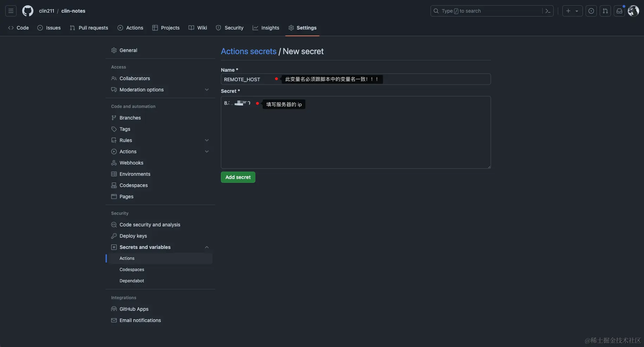Expand the sidebar Actions section chevron
This screenshot has width=644, height=347.
click(x=207, y=152)
